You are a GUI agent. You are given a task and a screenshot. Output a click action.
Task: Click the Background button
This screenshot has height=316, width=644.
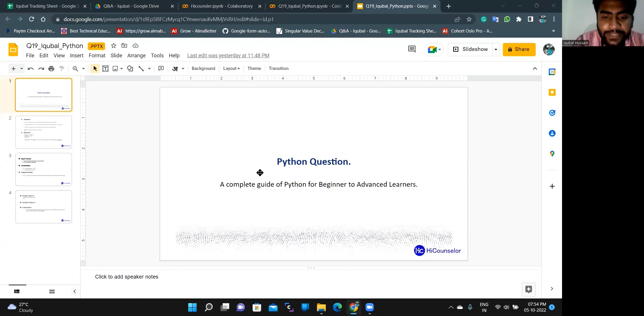pos(203,68)
